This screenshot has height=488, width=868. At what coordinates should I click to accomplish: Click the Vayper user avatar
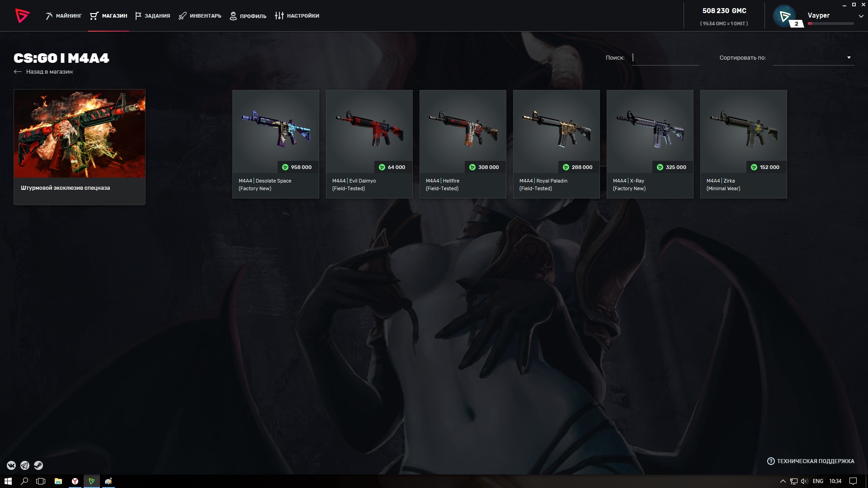(784, 16)
